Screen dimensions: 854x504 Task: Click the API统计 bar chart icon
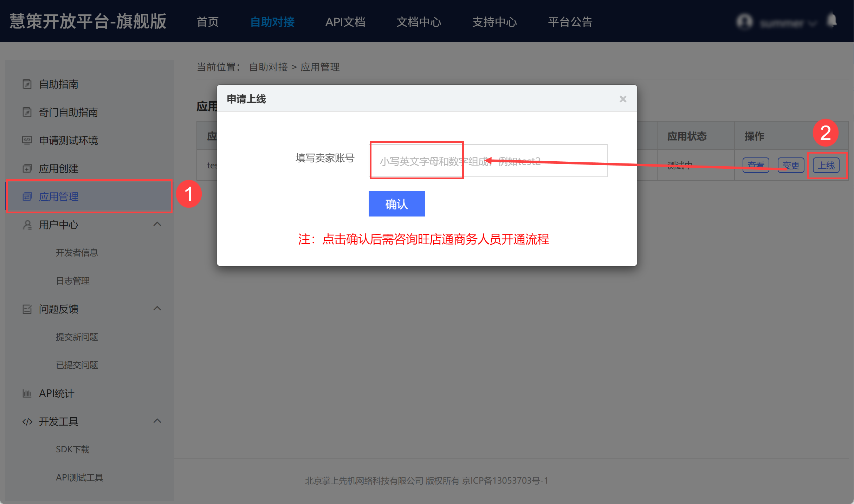pyautogui.click(x=27, y=393)
